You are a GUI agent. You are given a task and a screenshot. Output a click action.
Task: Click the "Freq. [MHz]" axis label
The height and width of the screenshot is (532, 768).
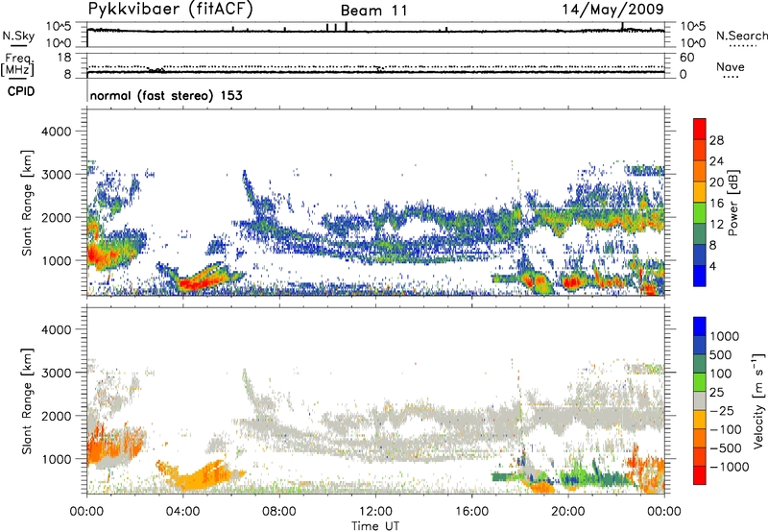(x=17, y=65)
